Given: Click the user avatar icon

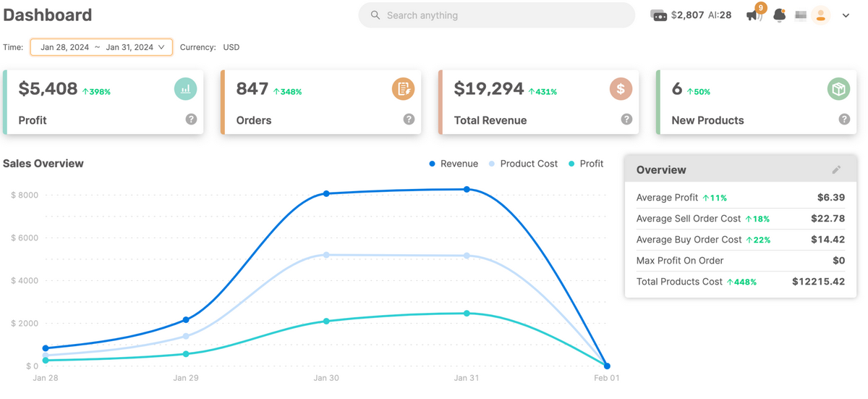Looking at the screenshot, I should 820,15.
